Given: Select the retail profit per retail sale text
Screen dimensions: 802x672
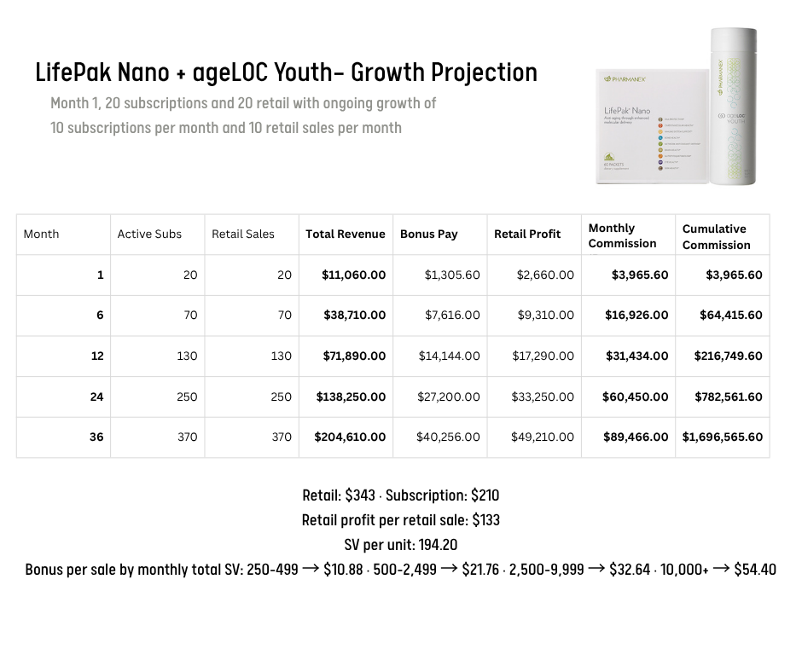Looking at the screenshot, I should click(x=400, y=519).
